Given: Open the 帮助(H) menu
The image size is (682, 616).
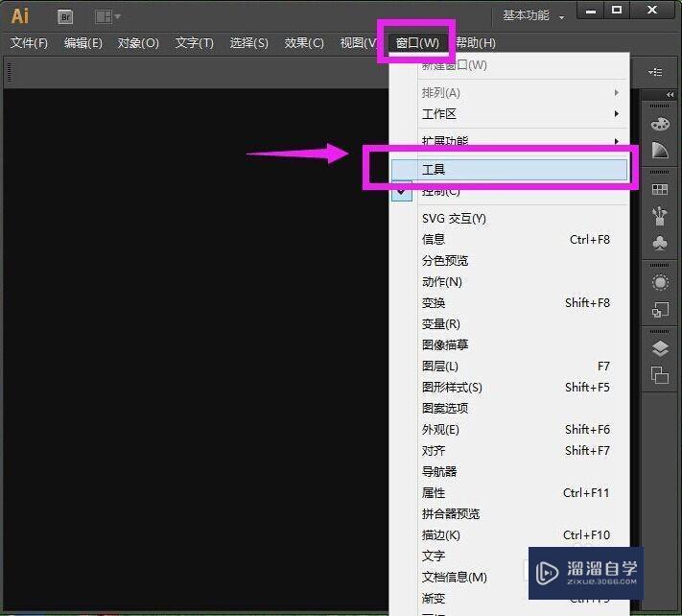Looking at the screenshot, I should [x=476, y=42].
